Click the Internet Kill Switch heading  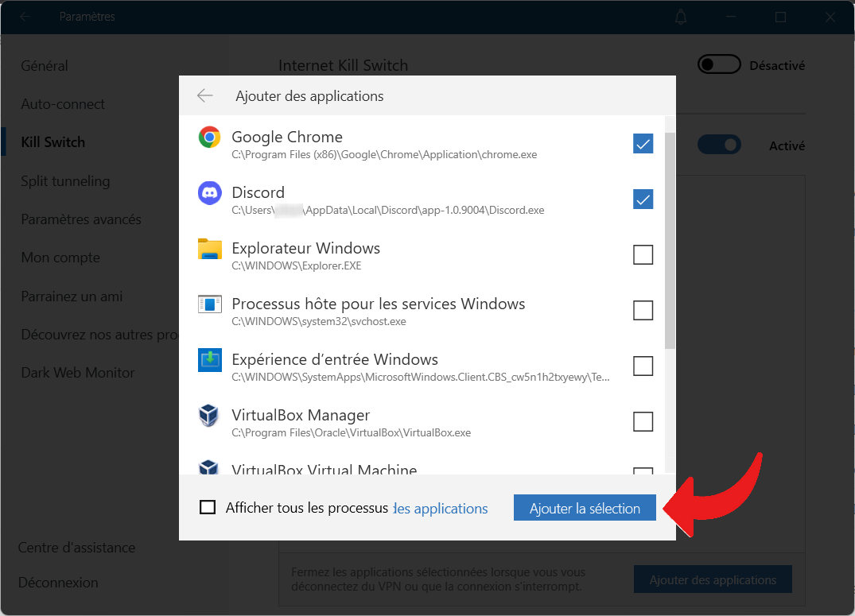(343, 65)
